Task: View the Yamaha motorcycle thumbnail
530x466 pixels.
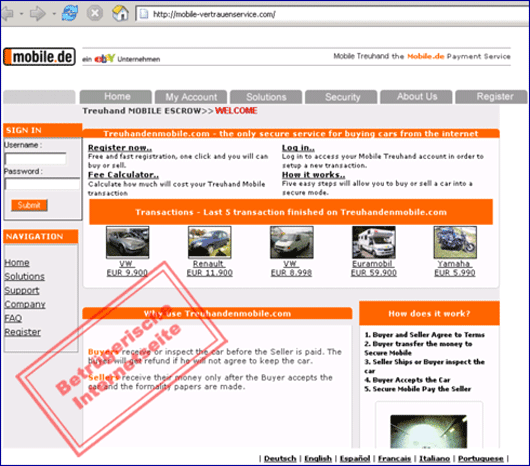Action: point(455,242)
